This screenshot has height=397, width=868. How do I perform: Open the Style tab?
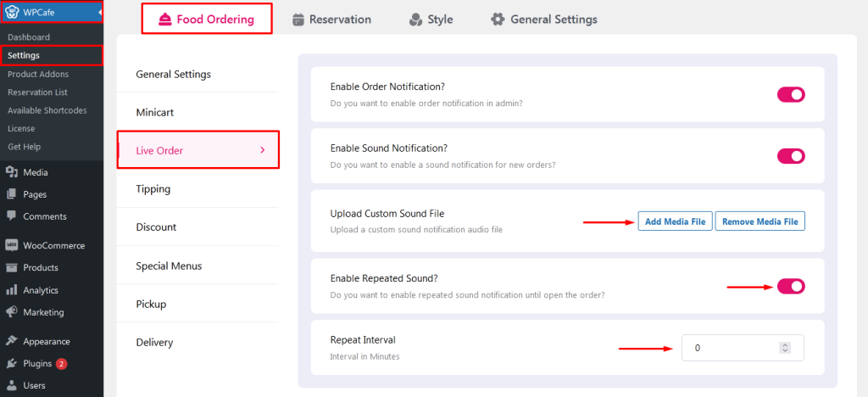tap(431, 20)
